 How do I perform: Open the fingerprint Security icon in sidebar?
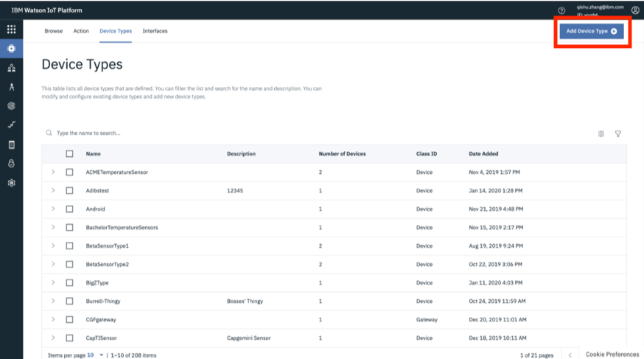coord(12,105)
